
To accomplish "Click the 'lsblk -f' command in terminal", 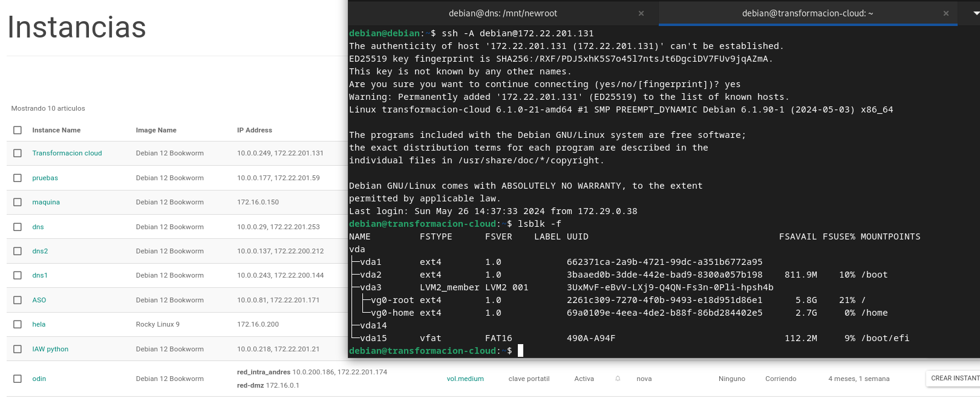I will pos(540,224).
